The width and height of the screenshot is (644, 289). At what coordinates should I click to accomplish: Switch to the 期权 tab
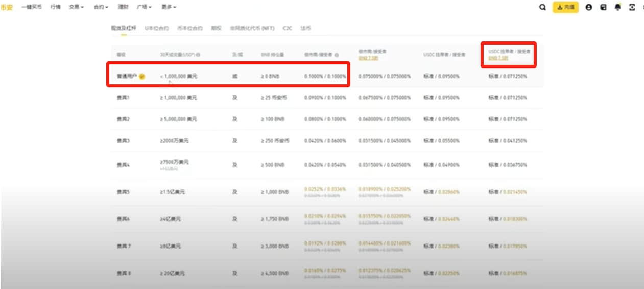[216, 28]
